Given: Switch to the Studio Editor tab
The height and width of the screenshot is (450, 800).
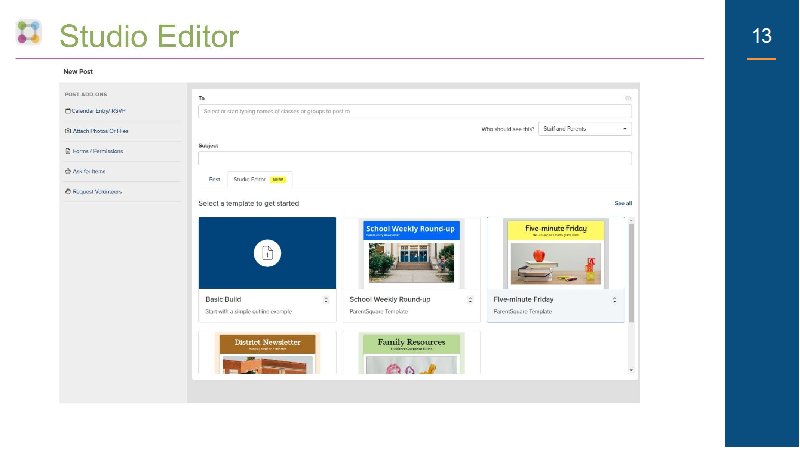Looking at the screenshot, I should click(260, 180).
